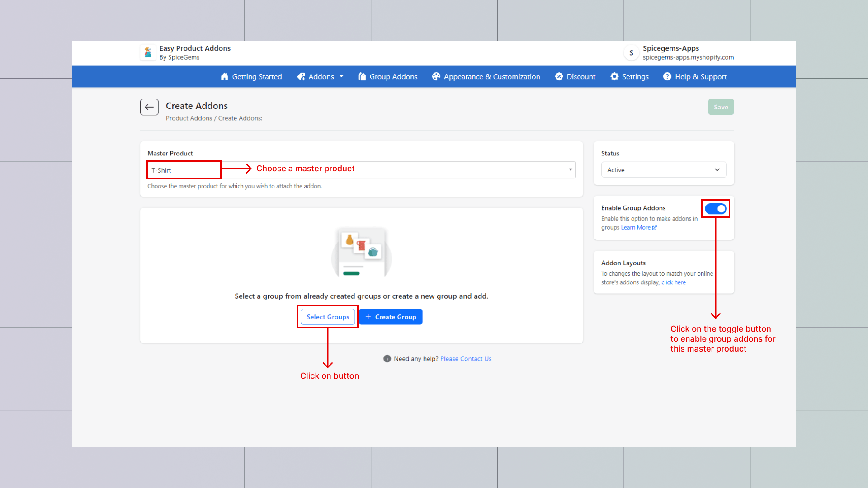Click the Group Addons bag icon
The height and width of the screenshot is (488, 868).
coord(362,77)
